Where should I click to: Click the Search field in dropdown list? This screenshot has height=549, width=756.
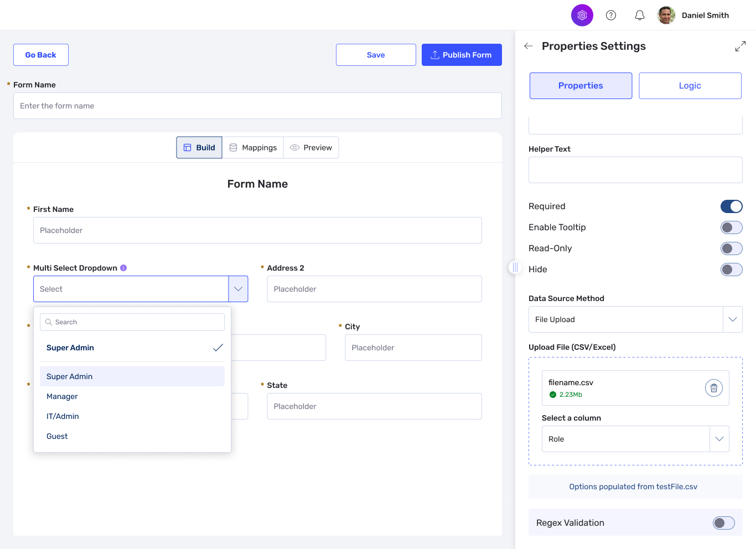coord(132,322)
